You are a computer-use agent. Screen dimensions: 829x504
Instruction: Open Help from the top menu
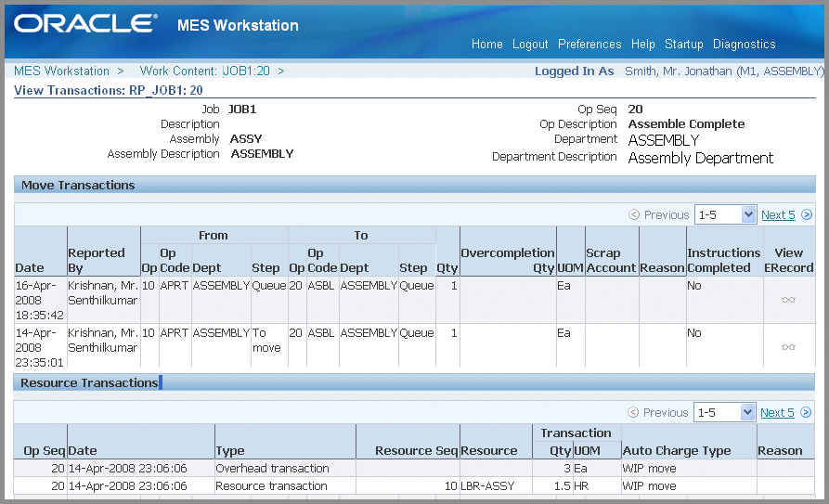[643, 45]
